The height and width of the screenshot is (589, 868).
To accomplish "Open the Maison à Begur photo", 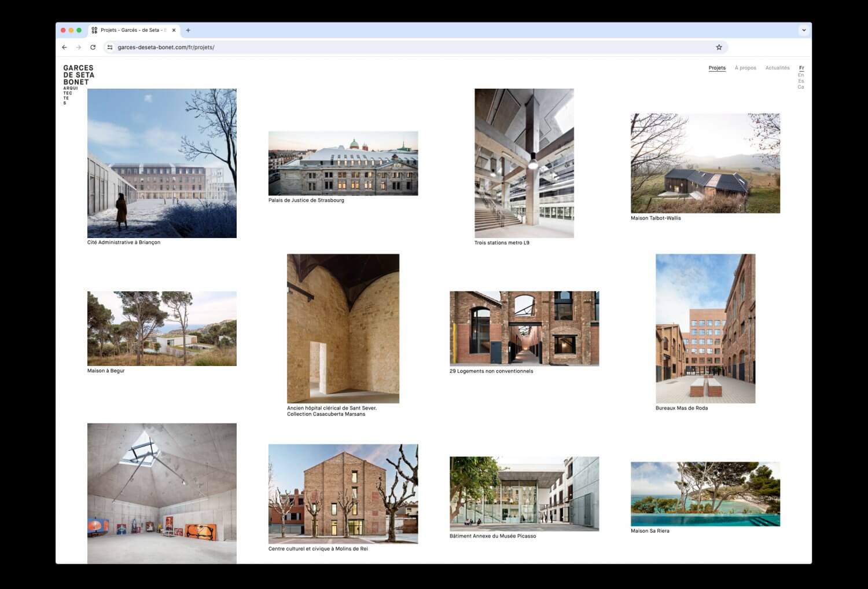I will (162, 328).
